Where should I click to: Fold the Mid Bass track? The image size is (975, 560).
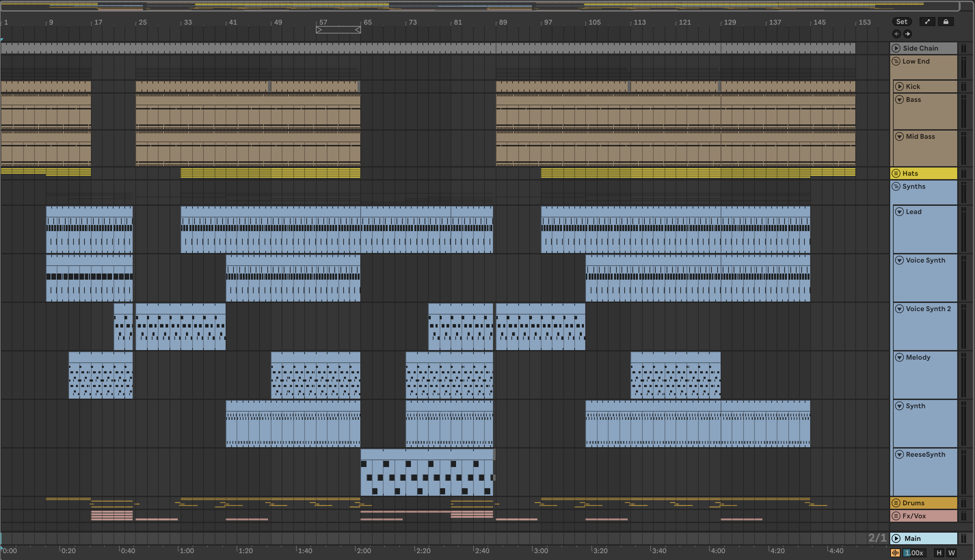899,136
